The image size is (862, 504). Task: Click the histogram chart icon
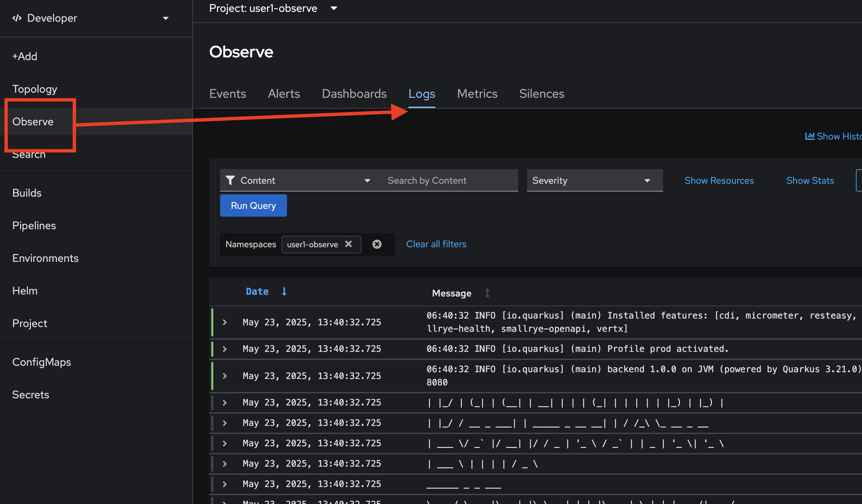click(x=810, y=136)
